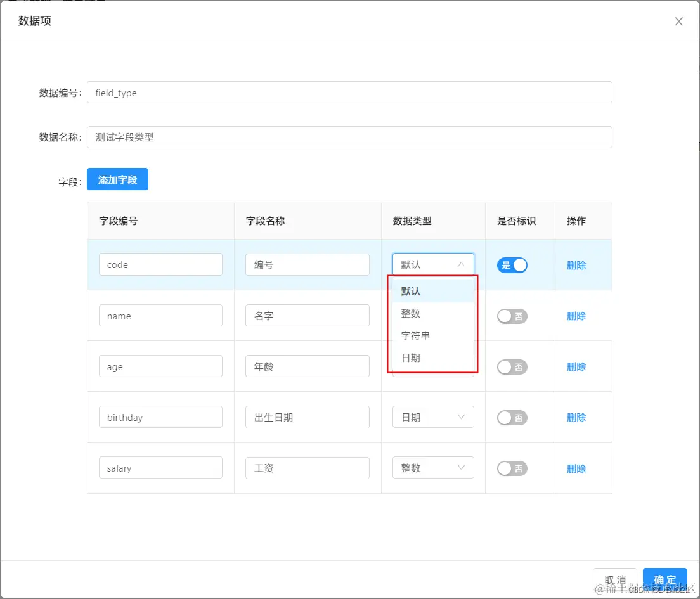Viewport: 700px width, 599px height.
Task: Click the 确定 confirm button
Action: [664, 579]
